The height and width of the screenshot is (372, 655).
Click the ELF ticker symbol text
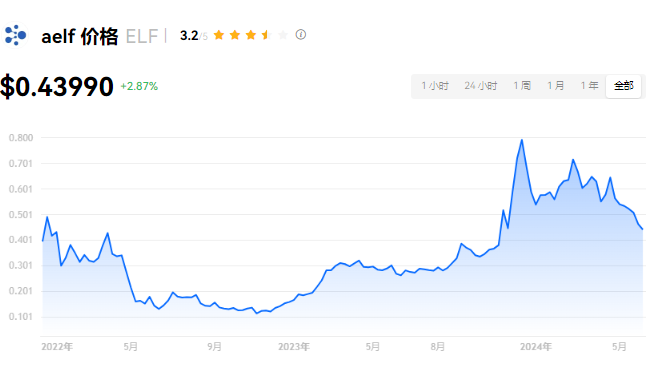pyautogui.click(x=142, y=37)
